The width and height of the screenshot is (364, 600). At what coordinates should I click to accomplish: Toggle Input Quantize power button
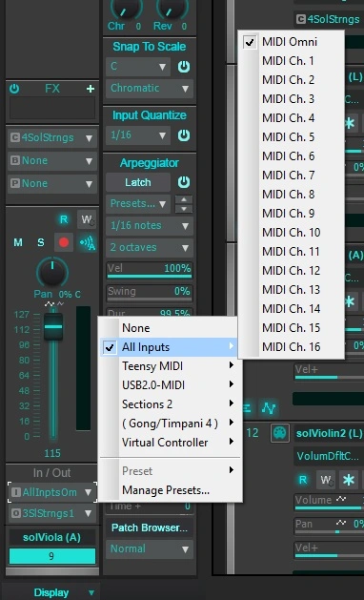pos(184,135)
